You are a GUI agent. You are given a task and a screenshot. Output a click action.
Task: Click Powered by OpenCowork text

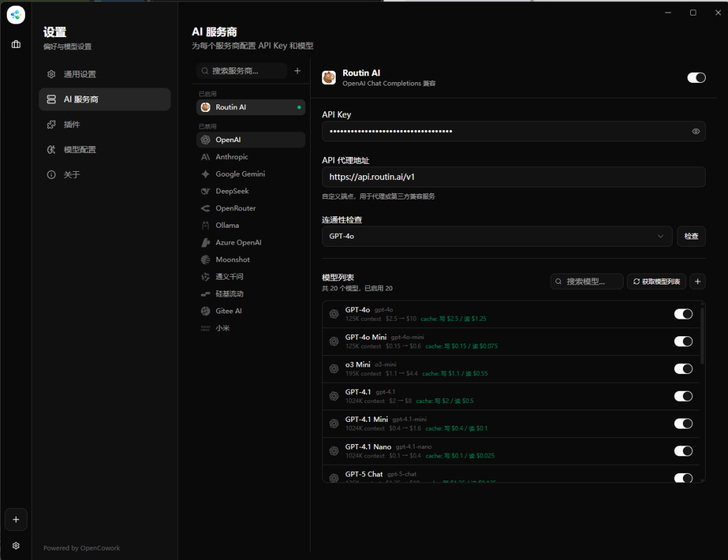pos(82,548)
